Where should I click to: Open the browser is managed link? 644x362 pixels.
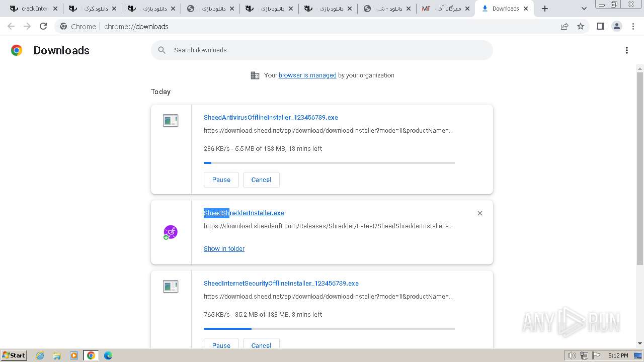(x=307, y=75)
